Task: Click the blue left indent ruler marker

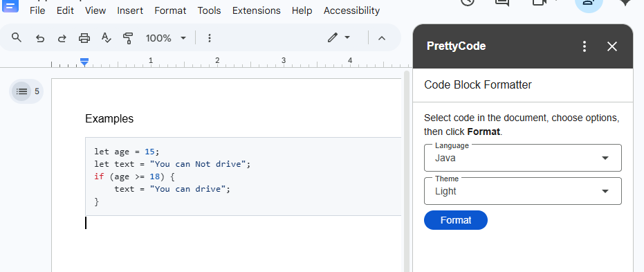Action: [84, 62]
